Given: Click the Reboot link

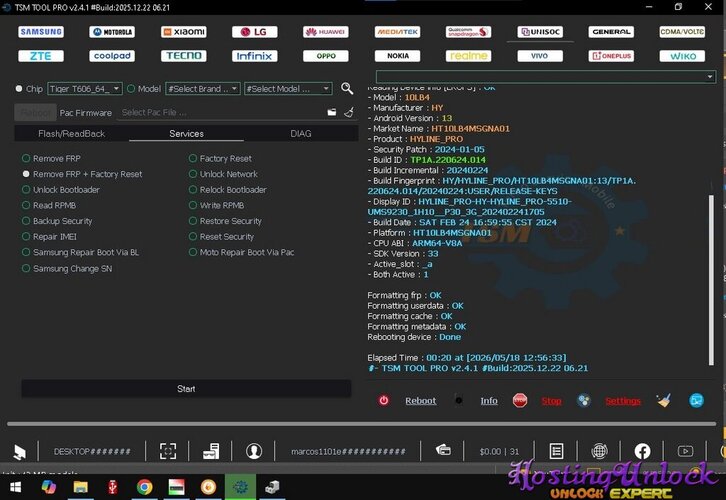Looking at the screenshot, I should 420,401.
